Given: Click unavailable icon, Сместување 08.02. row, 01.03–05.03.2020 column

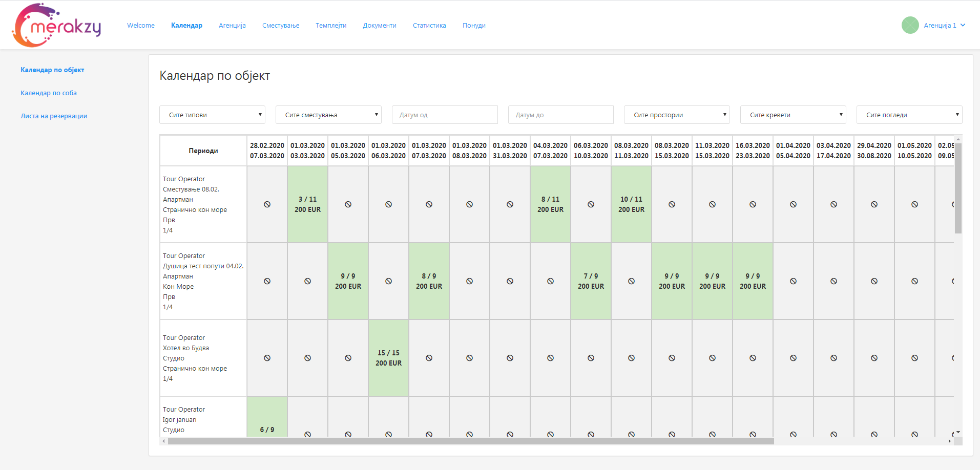Looking at the screenshot, I should coord(348,204).
